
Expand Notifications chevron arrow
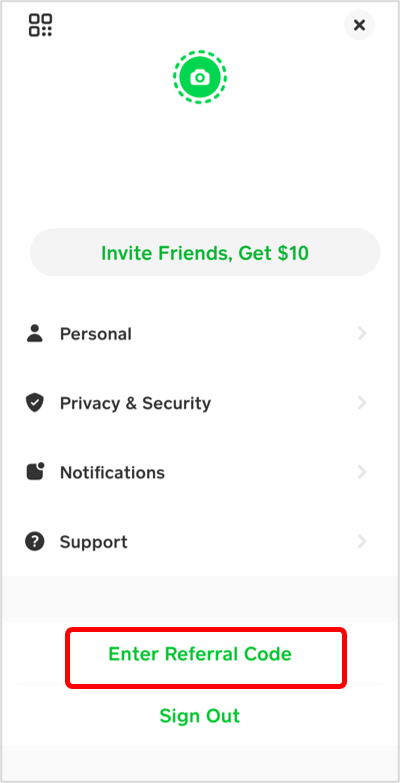[362, 472]
